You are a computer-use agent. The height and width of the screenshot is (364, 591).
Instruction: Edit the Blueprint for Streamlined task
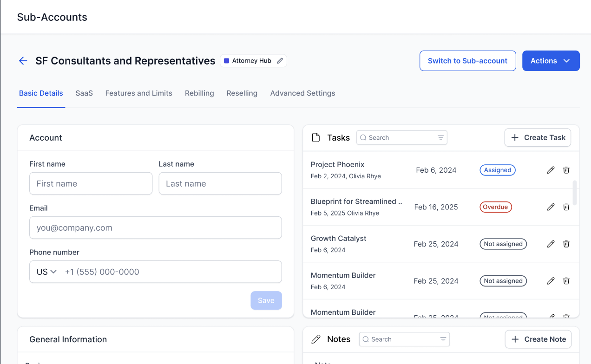[x=551, y=207]
